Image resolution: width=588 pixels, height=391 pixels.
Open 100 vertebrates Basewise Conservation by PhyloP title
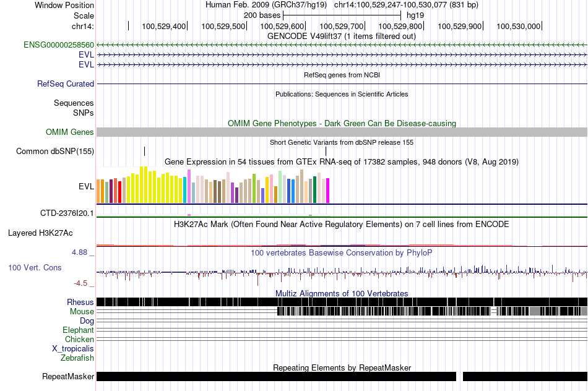(x=341, y=252)
